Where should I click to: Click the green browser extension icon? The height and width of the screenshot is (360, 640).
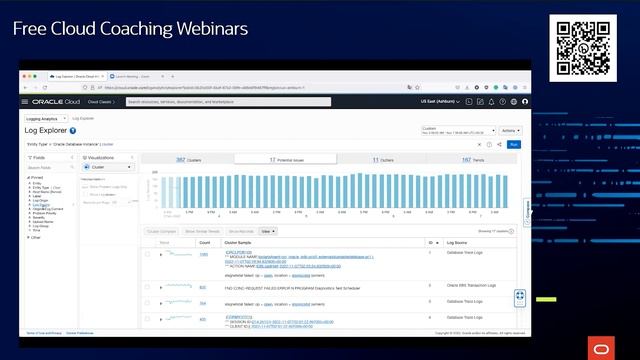click(x=496, y=87)
